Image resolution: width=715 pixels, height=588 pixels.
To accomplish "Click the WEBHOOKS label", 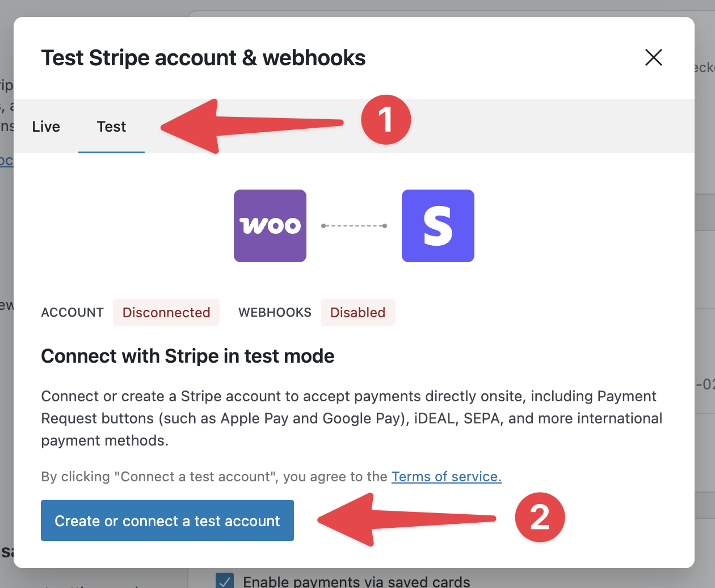I will [275, 313].
